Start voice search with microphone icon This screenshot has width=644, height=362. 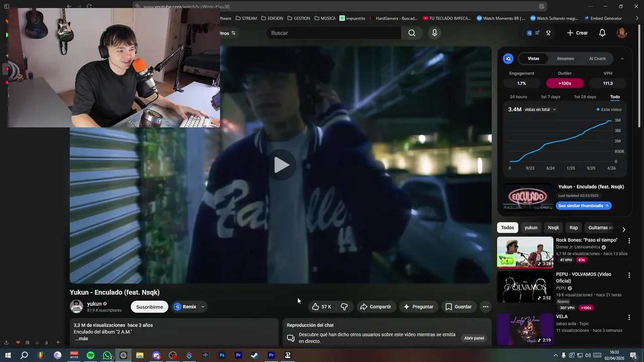point(435,33)
